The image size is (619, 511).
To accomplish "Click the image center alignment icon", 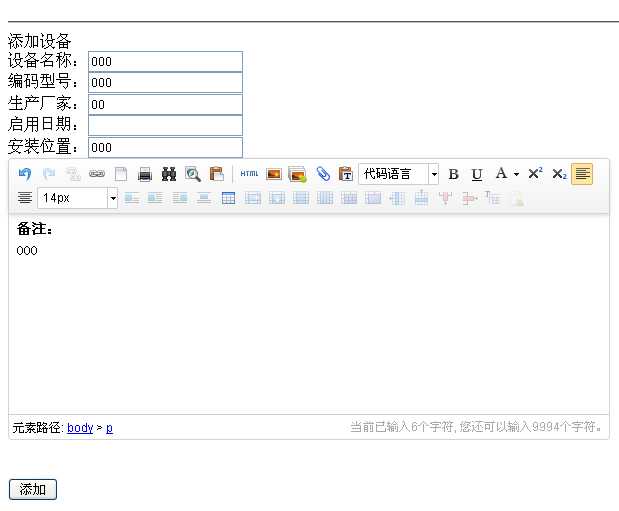I will 204,198.
